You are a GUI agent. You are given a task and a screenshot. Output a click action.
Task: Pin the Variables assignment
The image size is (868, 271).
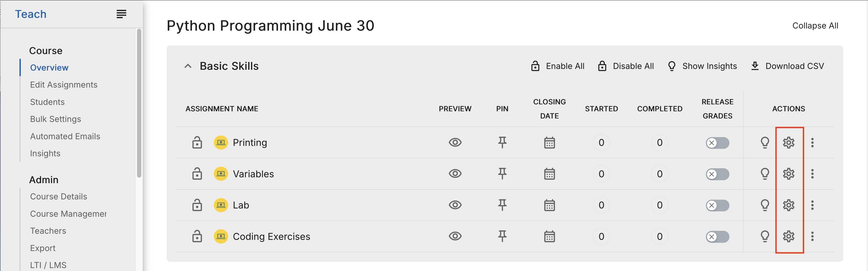point(502,174)
